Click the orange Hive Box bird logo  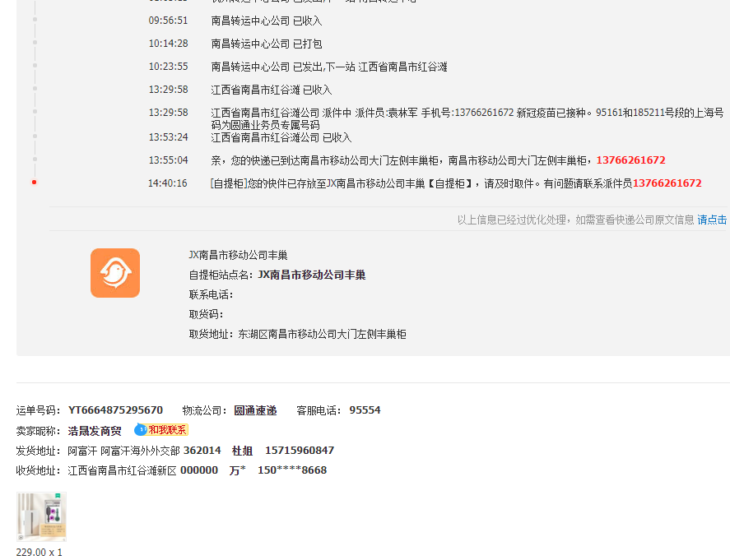click(115, 273)
